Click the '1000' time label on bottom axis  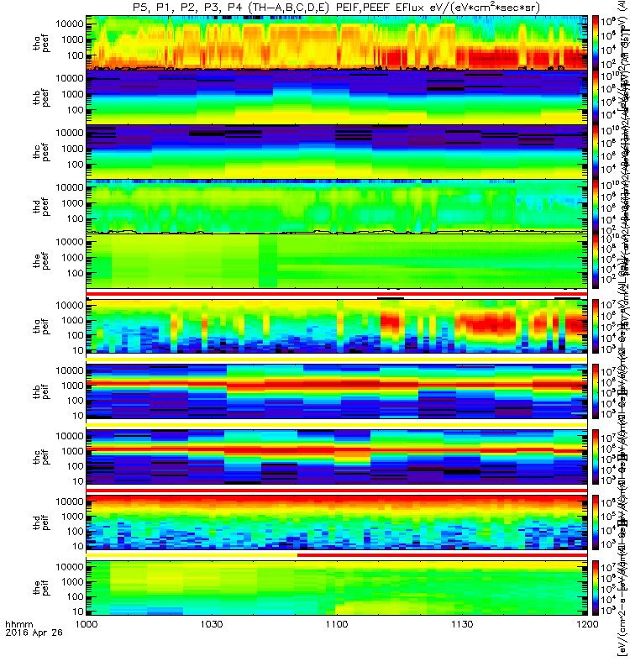click(87, 624)
